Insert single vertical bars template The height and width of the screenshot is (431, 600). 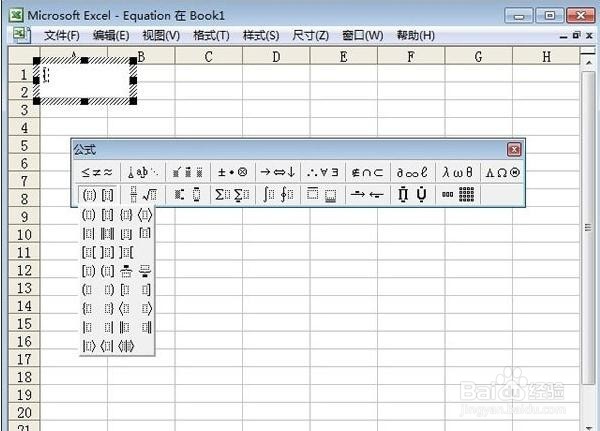88,233
